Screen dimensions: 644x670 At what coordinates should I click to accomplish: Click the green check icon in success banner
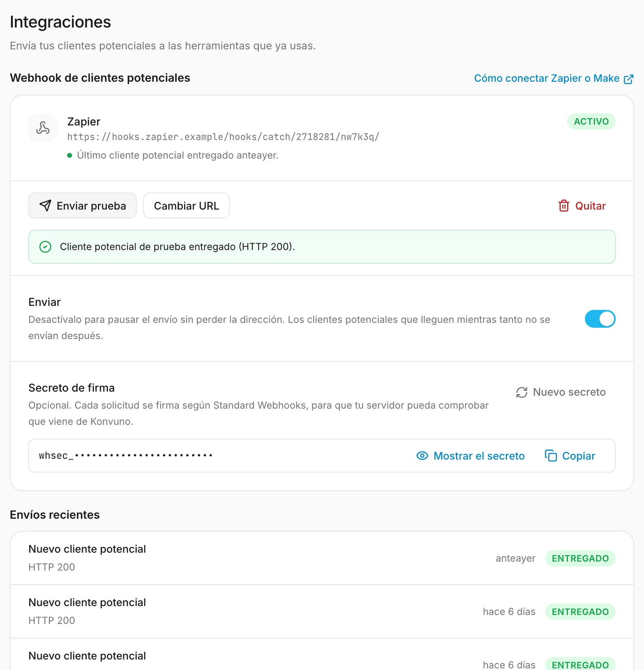45,247
